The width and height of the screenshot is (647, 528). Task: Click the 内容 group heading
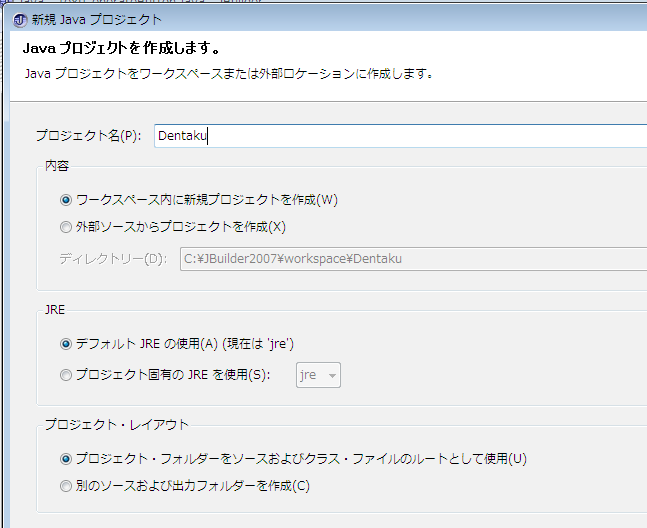(x=57, y=165)
